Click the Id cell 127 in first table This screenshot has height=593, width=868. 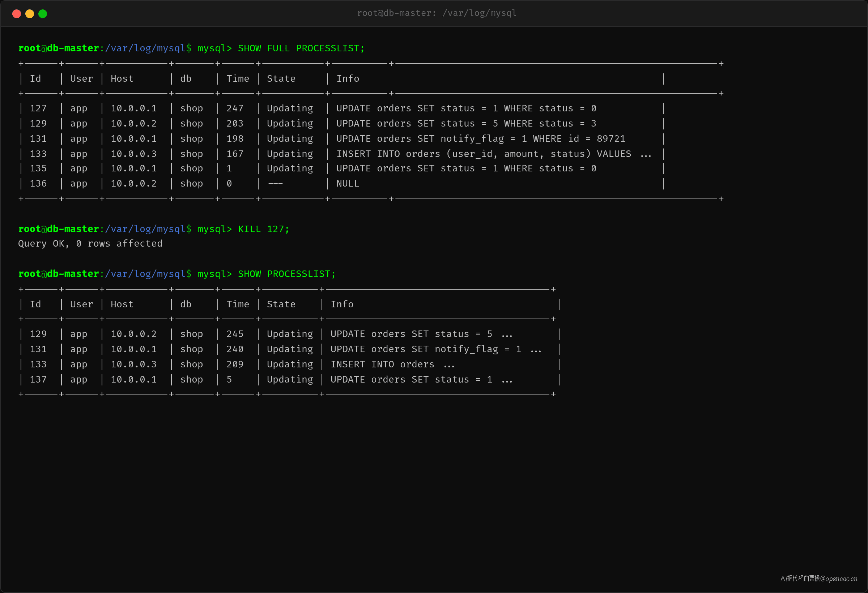click(38, 109)
